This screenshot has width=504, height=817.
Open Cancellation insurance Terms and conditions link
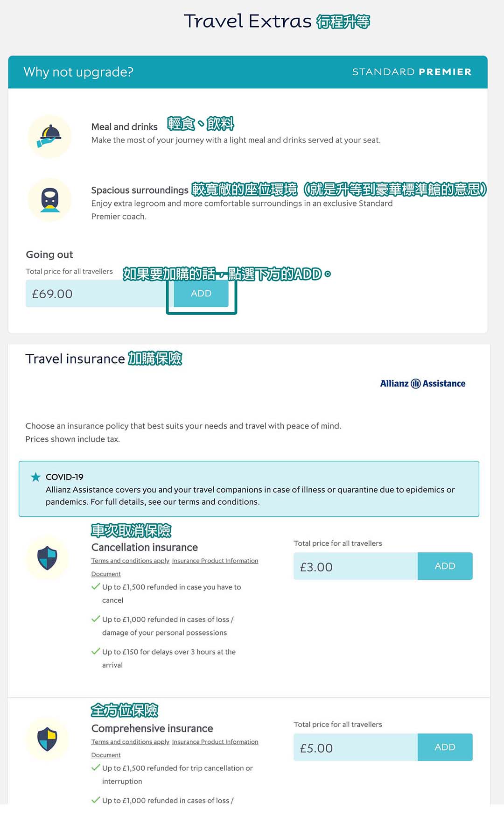click(x=130, y=561)
